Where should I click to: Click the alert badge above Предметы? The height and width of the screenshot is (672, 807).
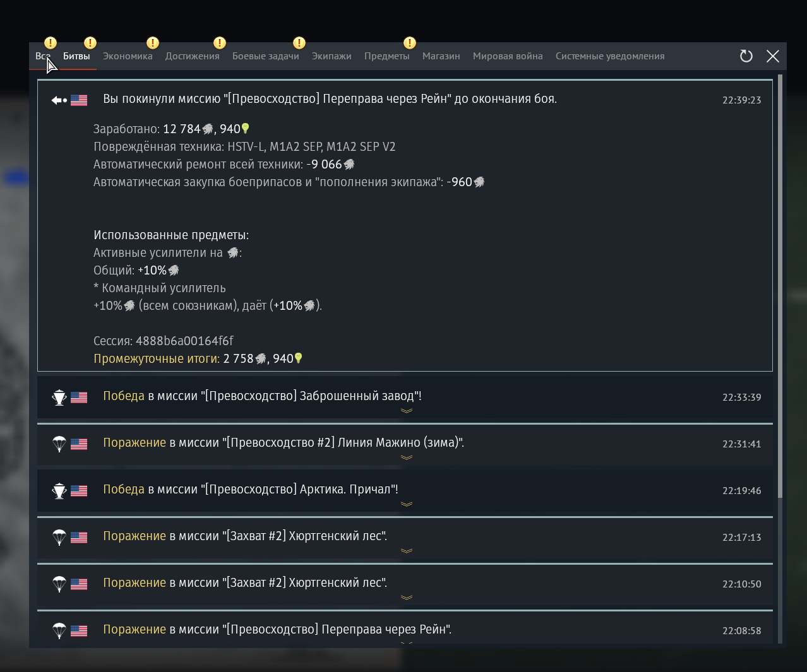(410, 43)
